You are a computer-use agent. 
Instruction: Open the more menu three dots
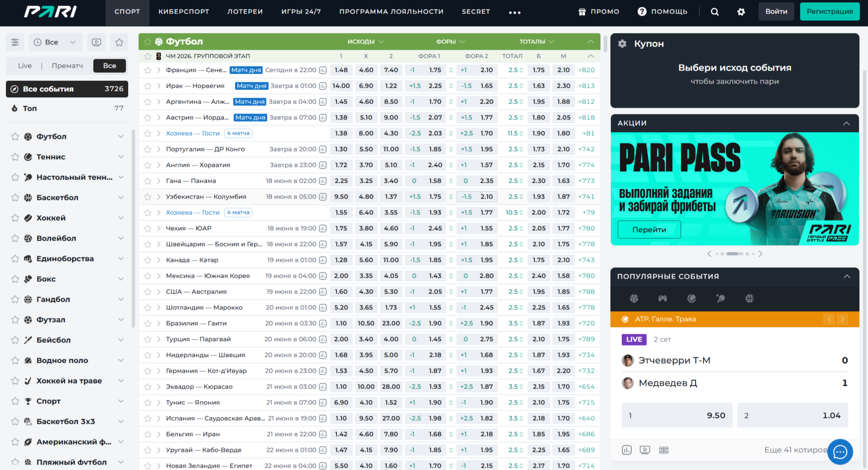[515, 12]
